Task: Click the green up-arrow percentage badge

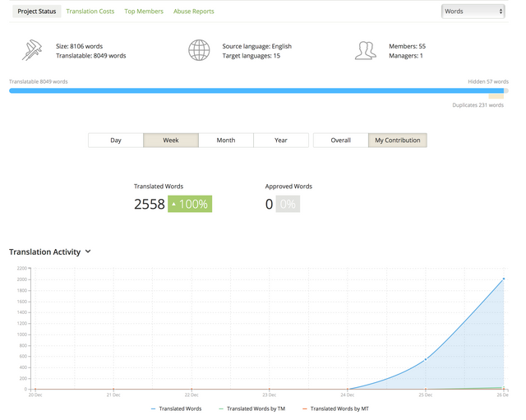Action: coord(190,204)
